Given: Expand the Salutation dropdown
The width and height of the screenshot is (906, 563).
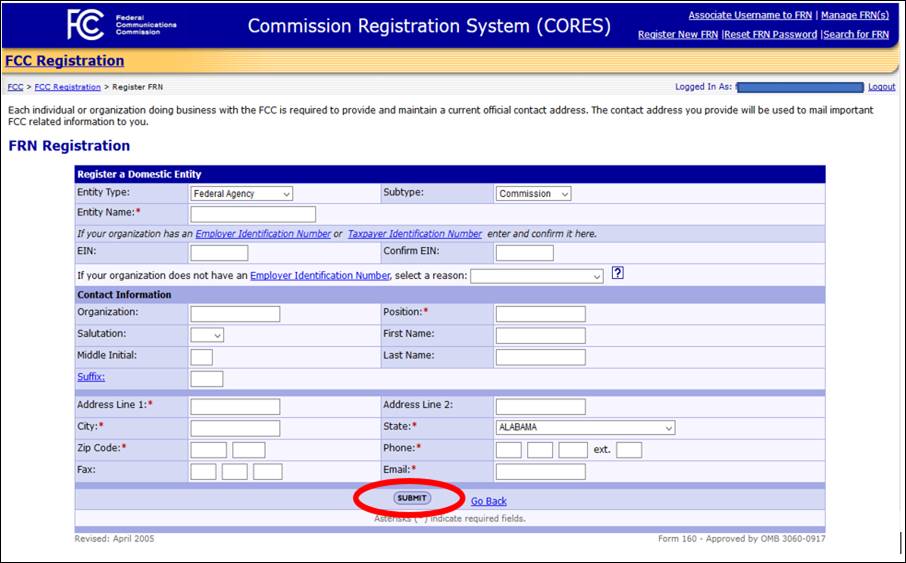Looking at the screenshot, I should (207, 335).
